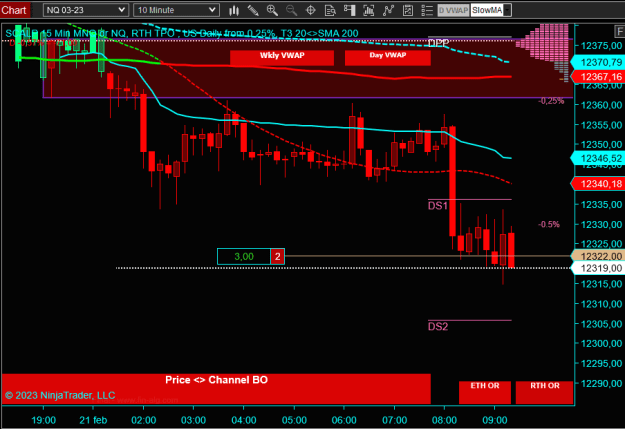Select the drawing tools pencil icon
Image resolution: width=625 pixels, height=429 pixels.
tap(253, 10)
